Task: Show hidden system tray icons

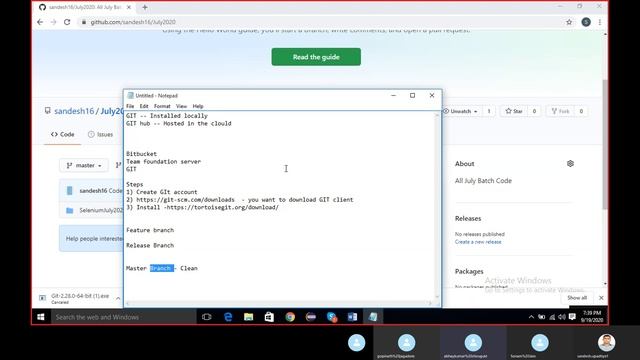Action: coord(531,317)
